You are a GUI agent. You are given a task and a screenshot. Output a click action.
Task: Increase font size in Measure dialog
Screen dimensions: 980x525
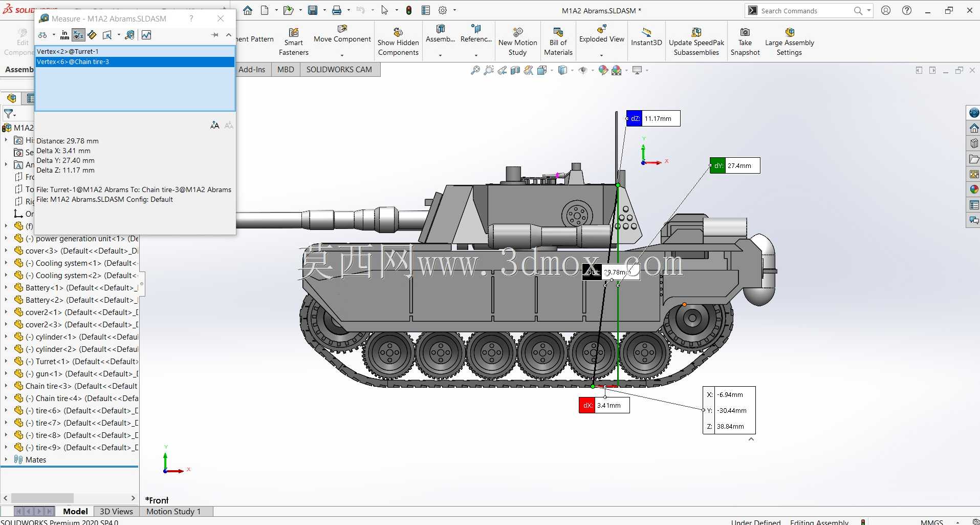pyautogui.click(x=215, y=125)
